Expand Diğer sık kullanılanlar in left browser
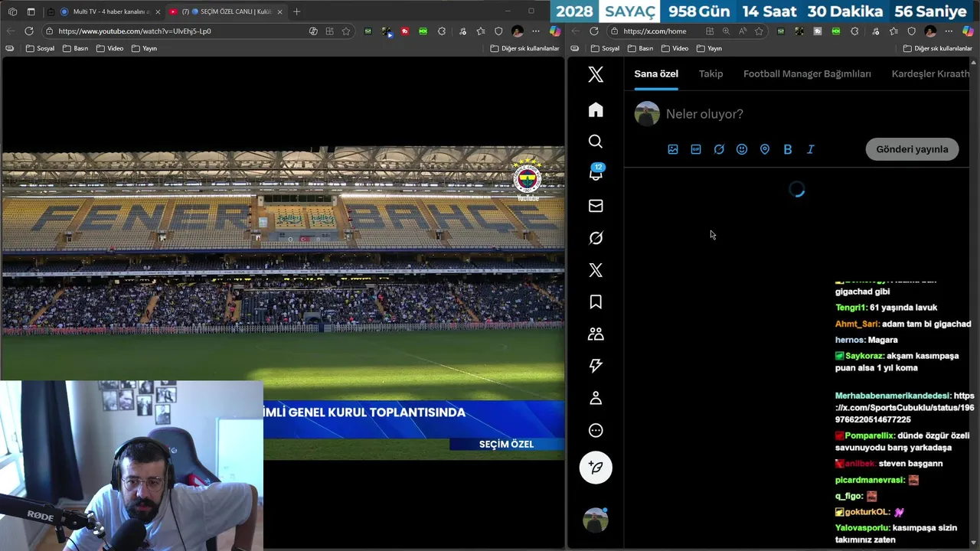Viewport: 980px width, 551px height. 525,48
